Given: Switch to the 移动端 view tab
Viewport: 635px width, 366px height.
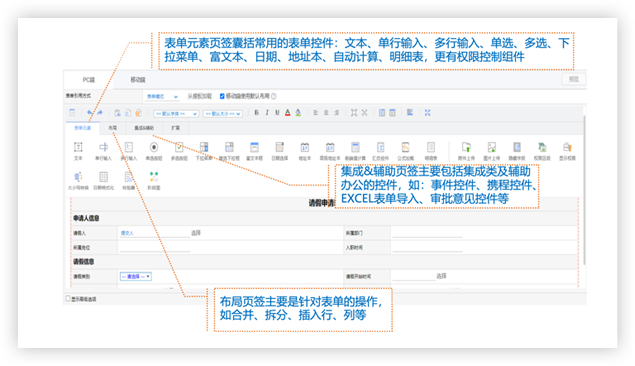Looking at the screenshot, I should 138,80.
